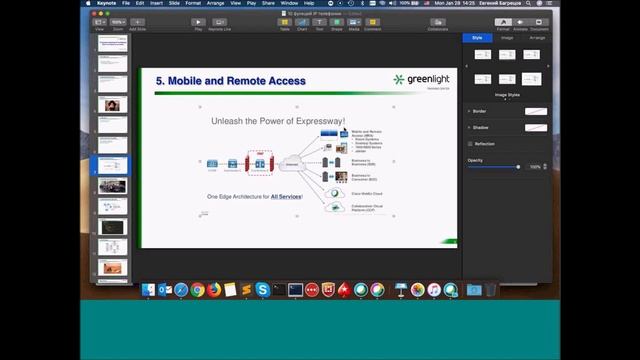Open Terminal from the Dock

point(279,290)
